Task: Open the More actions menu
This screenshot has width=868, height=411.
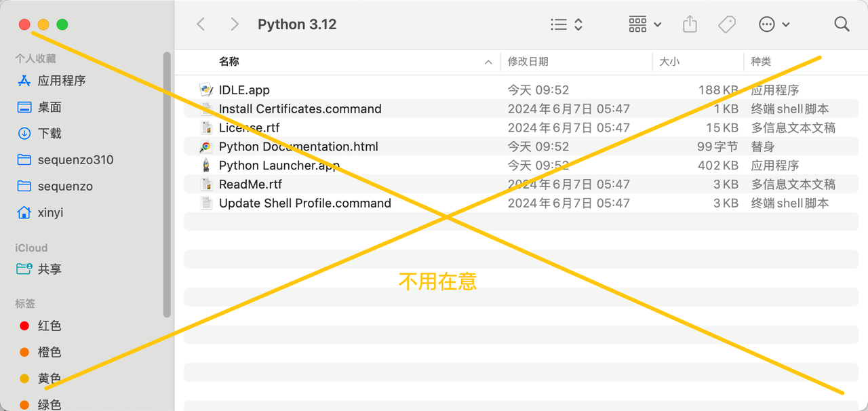Action: (x=774, y=24)
